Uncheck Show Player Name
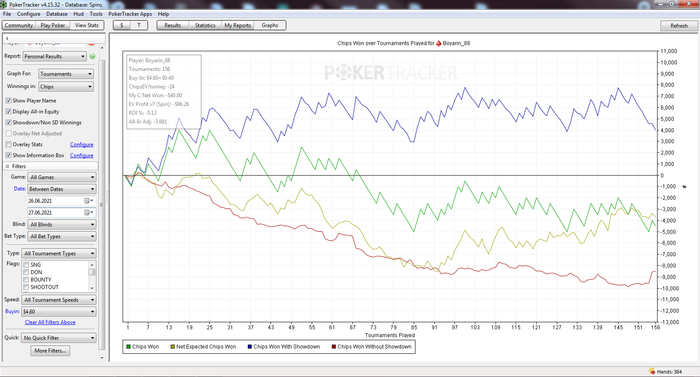Image resolution: width=700 pixels, height=377 pixels. (8, 101)
